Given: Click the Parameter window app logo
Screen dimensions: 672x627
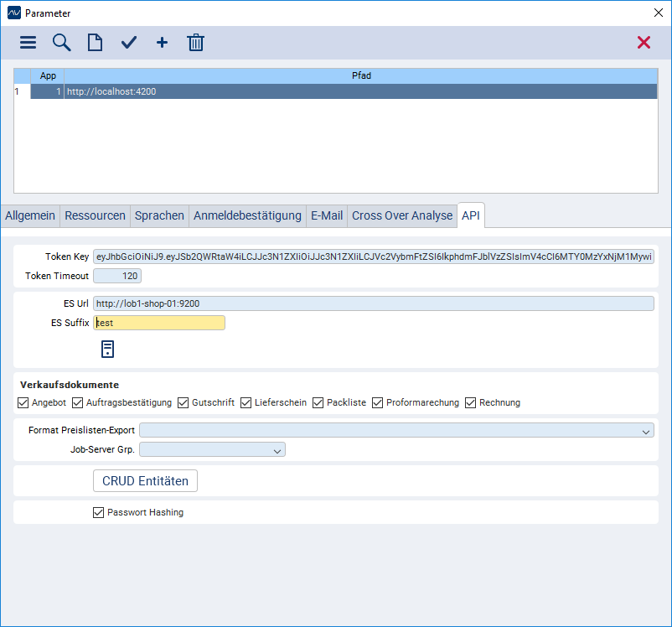Looking at the screenshot, I should [14, 13].
